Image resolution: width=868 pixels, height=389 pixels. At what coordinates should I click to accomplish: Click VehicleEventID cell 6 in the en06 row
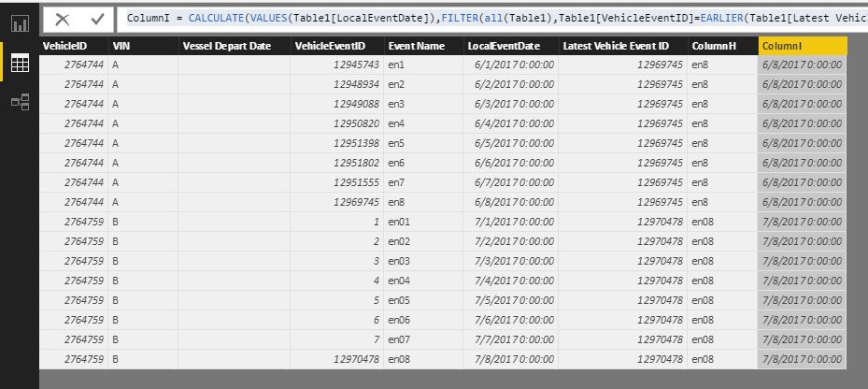pyautogui.click(x=337, y=320)
